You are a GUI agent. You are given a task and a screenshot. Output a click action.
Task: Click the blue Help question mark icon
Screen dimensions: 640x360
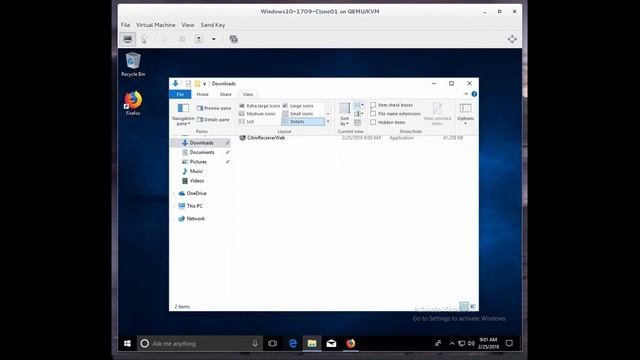click(474, 94)
